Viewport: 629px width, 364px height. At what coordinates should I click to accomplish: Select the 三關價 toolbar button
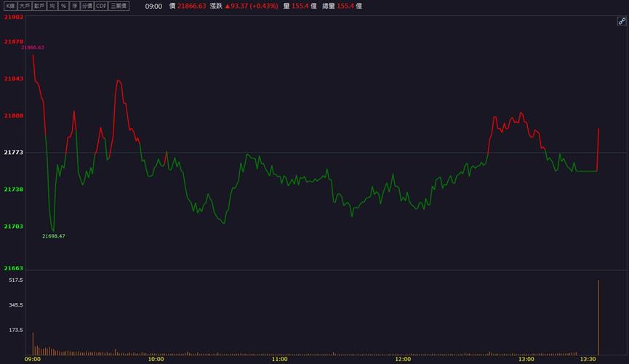point(119,6)
